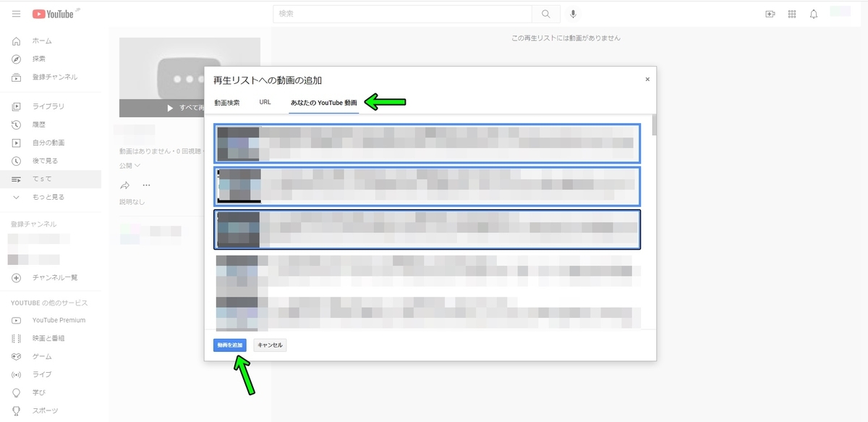Start a voice search with the microphone icon
This screenshot has width=868, height=422.
[x=574, y=13]
